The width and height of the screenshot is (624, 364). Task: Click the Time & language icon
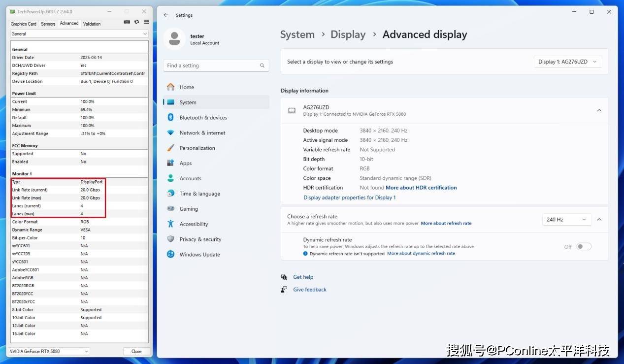click(170, 194)
